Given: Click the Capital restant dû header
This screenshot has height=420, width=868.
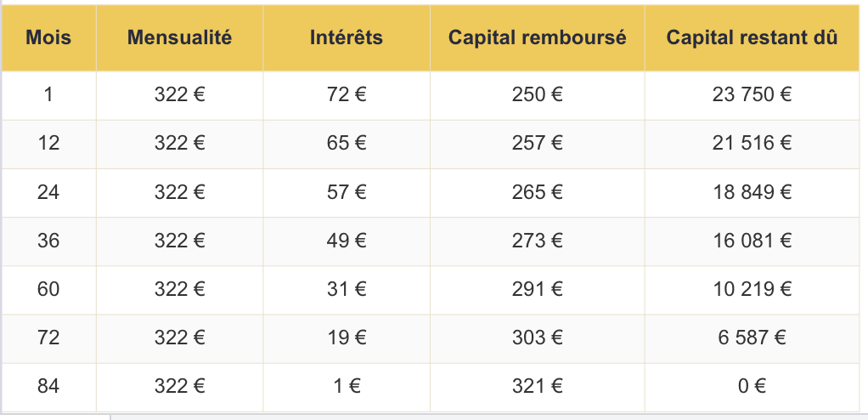Looking at the screenshot, I should (x=752, y=38).
